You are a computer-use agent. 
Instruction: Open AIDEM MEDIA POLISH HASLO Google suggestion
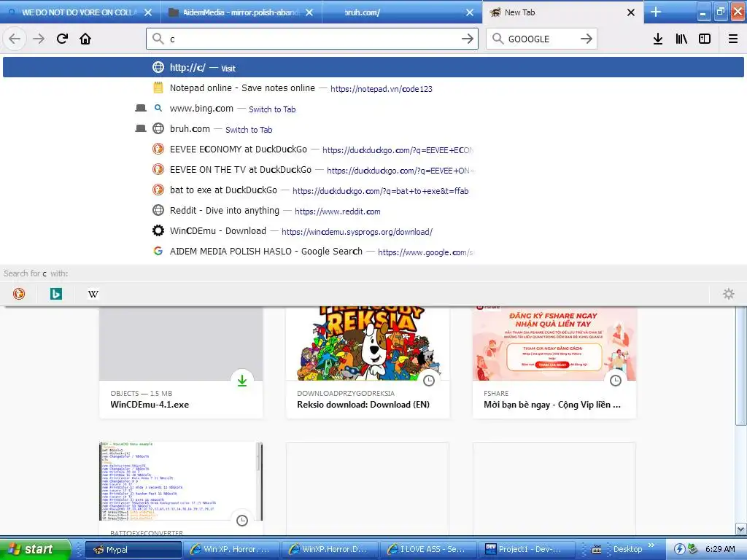pos(373,252)
